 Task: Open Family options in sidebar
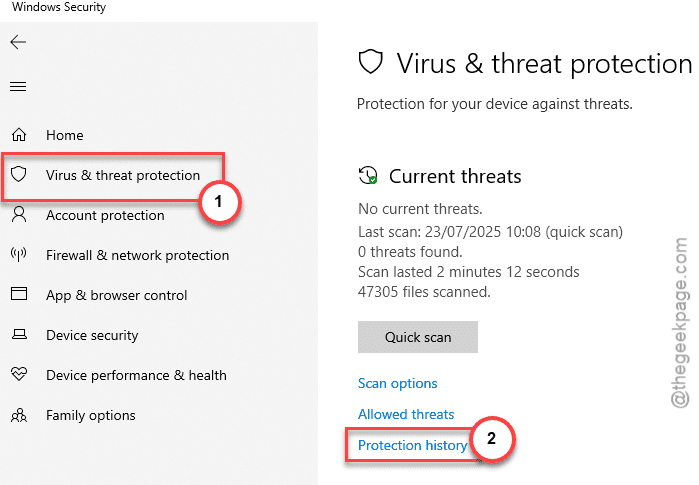click(90, 415)
